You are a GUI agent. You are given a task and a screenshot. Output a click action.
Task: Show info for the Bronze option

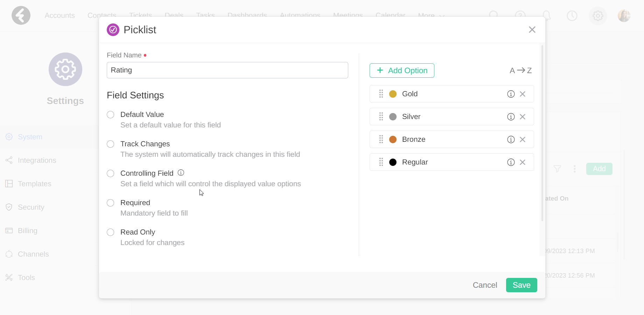pyautogui.click(x=511, y=139)
